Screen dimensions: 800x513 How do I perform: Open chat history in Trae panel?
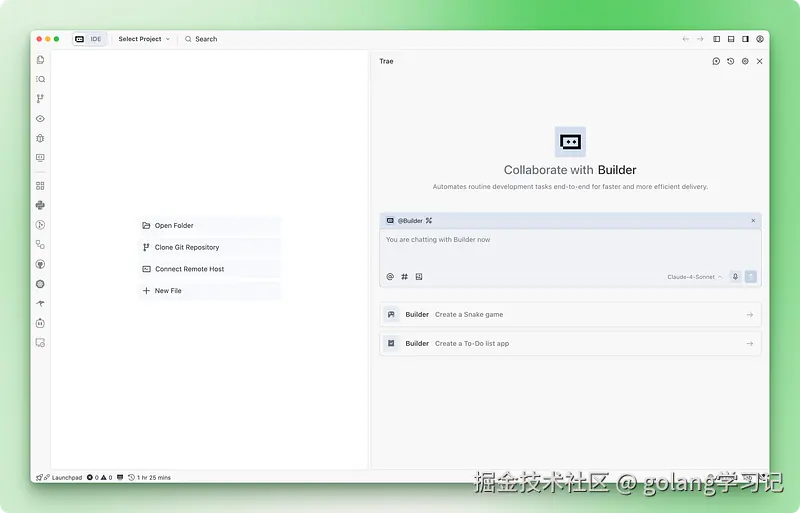click(x=731, y=61)
